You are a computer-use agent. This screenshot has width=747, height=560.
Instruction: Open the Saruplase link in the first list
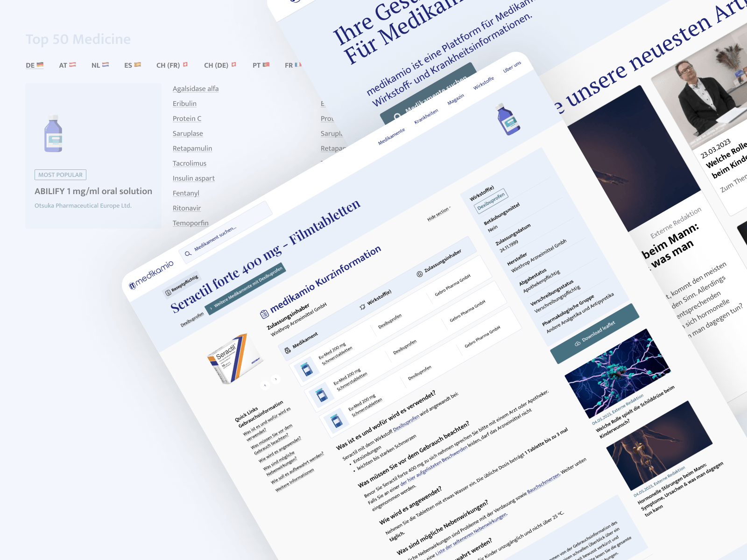click(x=188, y=133)
